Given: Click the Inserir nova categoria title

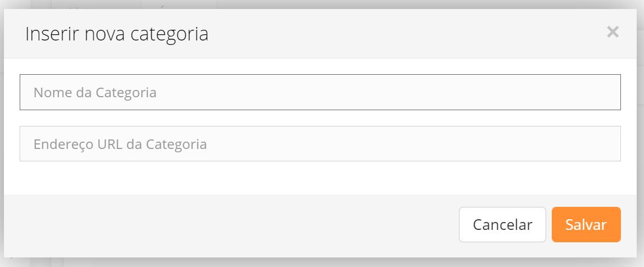Looking at the screenshot, I should click(117, 34).
